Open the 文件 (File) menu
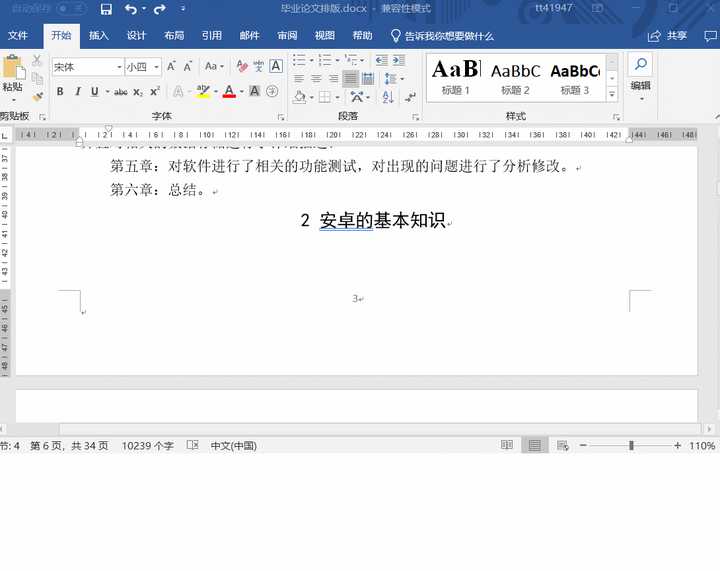 tap(18, 35)
